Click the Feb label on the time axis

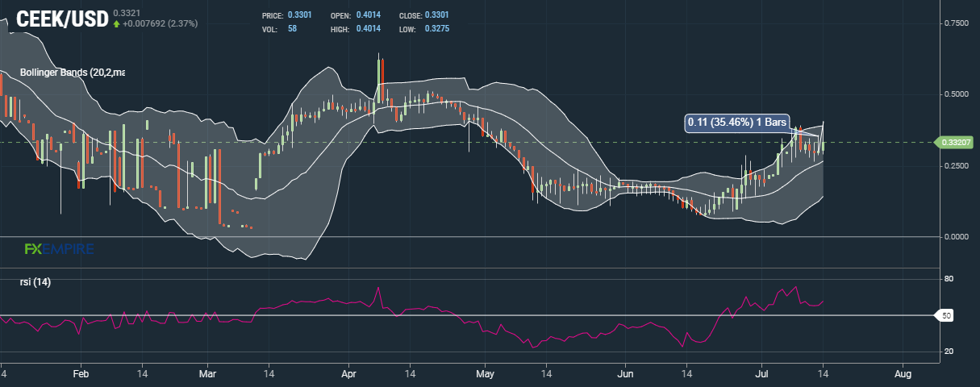80,375
